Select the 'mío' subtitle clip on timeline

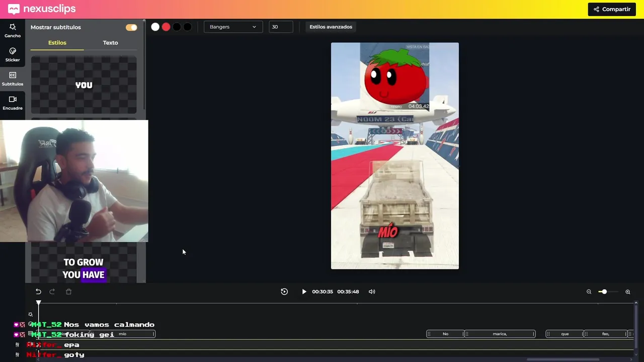click(x=122, y=334)
